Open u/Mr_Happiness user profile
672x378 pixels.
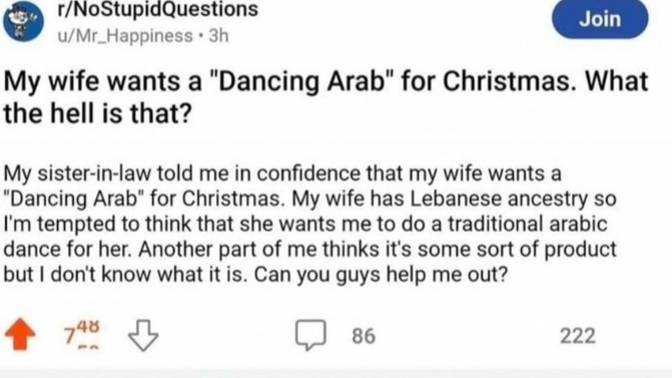click(x=125, y=36)
